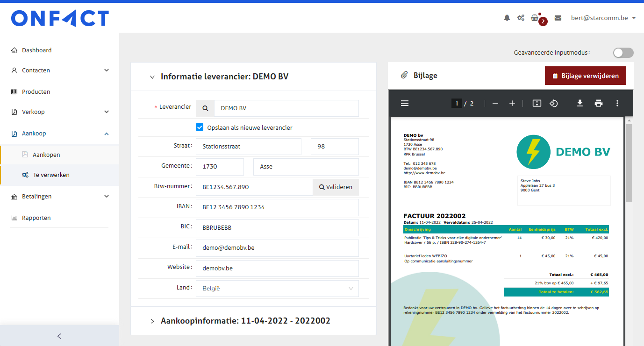Image resolution: width=644 pixels, height=346 pixels.
Task: Open the envelope messages icon
Action: [558, 18]
